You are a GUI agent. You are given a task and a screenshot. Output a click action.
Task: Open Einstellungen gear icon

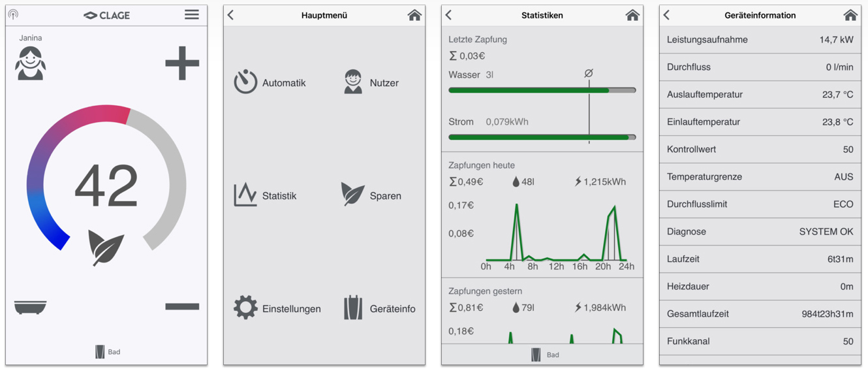point(245,308)
